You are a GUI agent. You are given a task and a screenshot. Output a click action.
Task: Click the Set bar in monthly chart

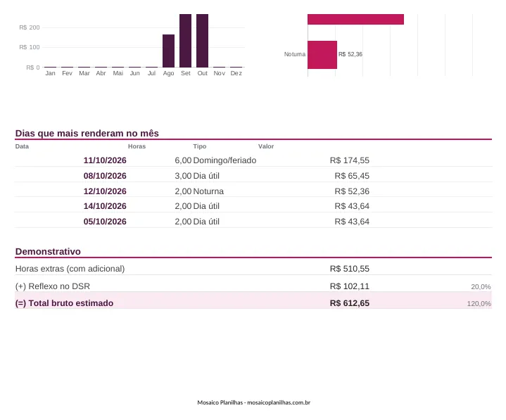(x=186, y=41)
